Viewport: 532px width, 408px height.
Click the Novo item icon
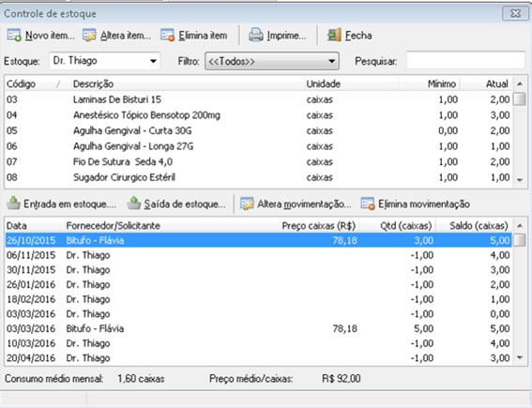click(x=14, y=35)
